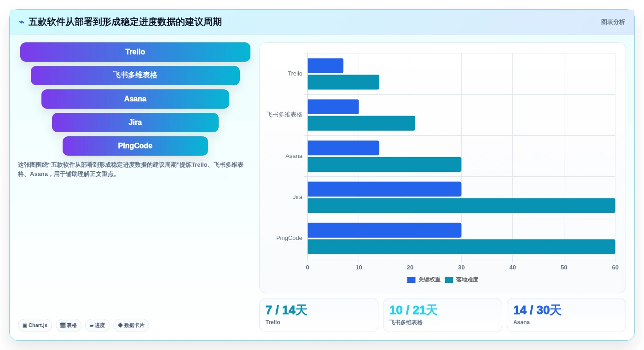The height and width of the screenshot is (350, 644).
Task: Click Jira's blue 关键权重 bar
Action: tap(384, 189)
